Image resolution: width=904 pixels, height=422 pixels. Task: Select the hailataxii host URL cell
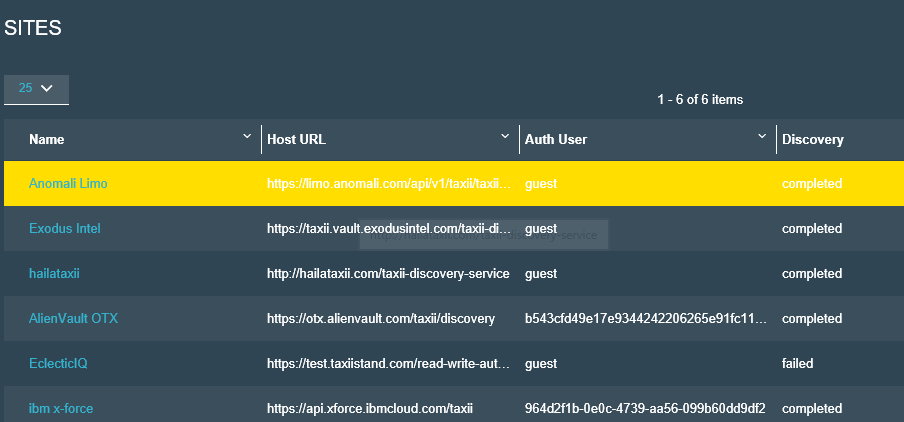(x=388, y=274)
